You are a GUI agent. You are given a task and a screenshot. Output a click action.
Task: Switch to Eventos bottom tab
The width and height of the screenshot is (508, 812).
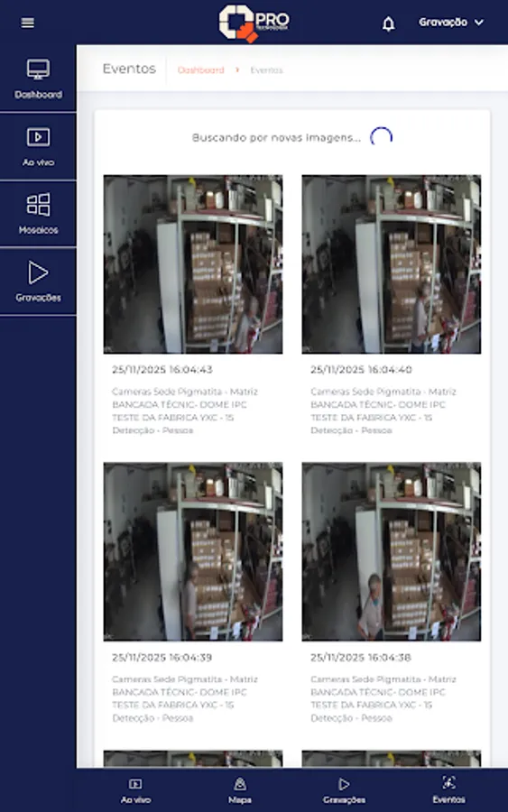[x=448, y=790]
